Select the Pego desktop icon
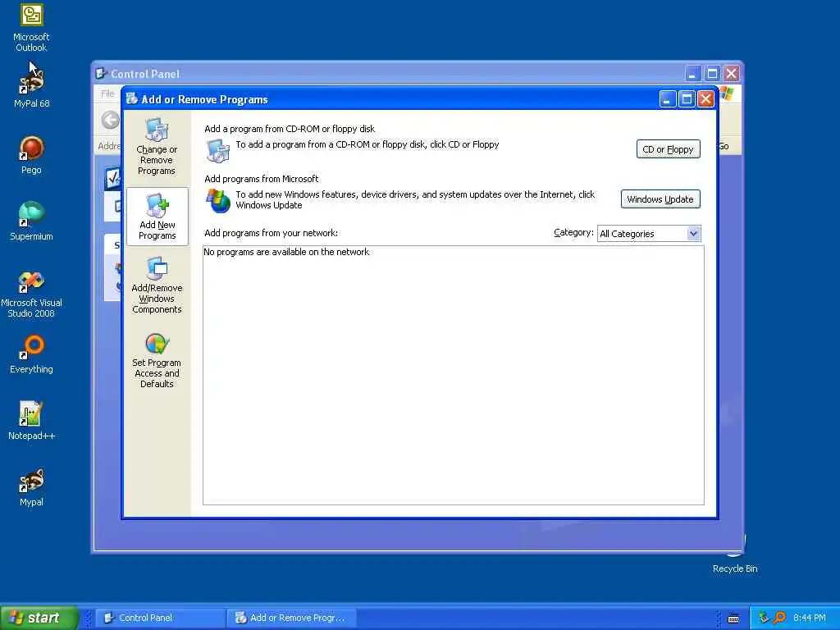This screenshot has height=630, width=840. point(31,155)
